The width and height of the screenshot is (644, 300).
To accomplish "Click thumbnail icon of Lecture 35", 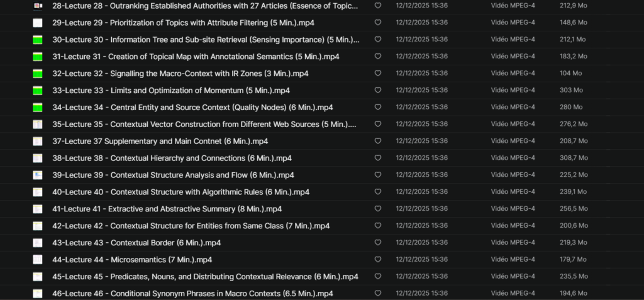I will (38, 124).
